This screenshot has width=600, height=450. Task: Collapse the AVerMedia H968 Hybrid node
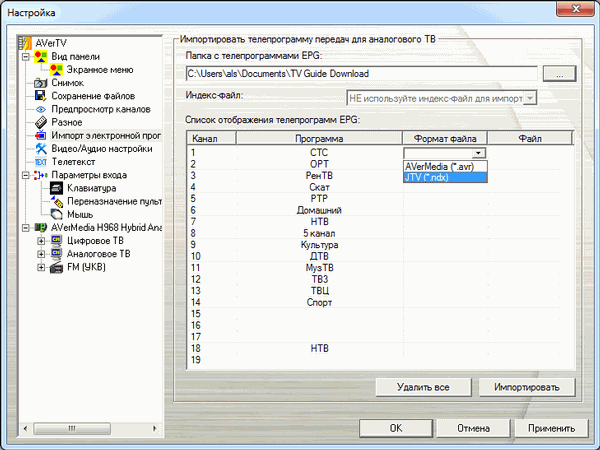(x=25, y=228)
